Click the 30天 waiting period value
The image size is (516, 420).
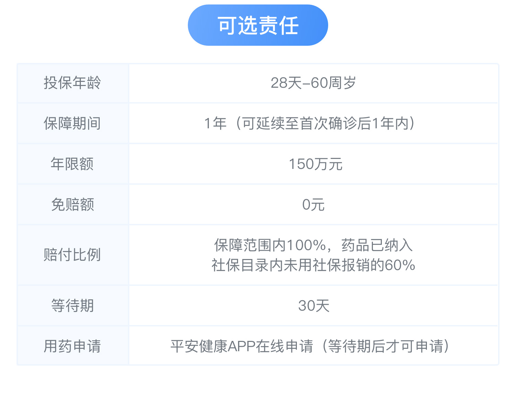[x=313, y=305]
